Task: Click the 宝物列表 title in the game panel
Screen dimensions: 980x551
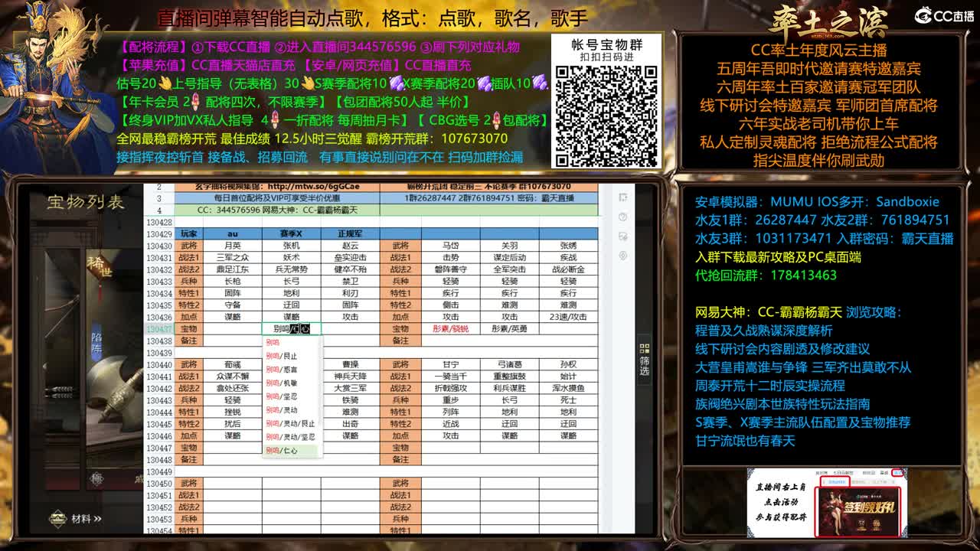Action: [86, 202]
